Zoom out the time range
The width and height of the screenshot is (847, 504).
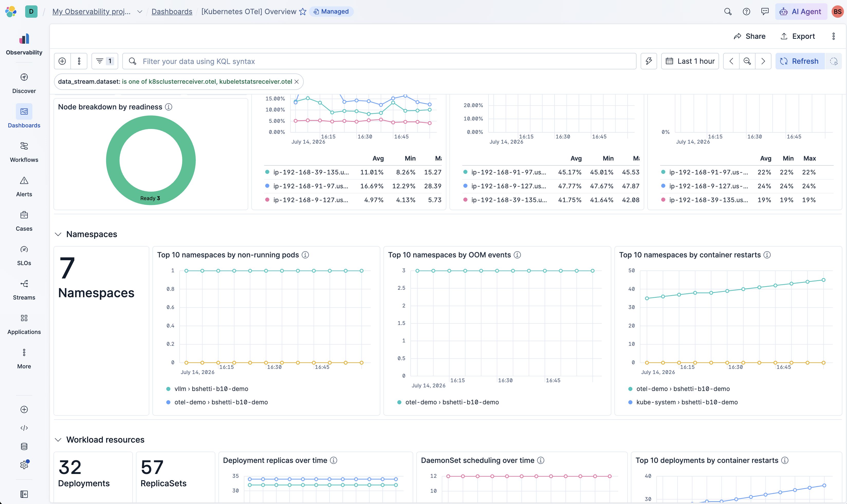tap(747, 61)
